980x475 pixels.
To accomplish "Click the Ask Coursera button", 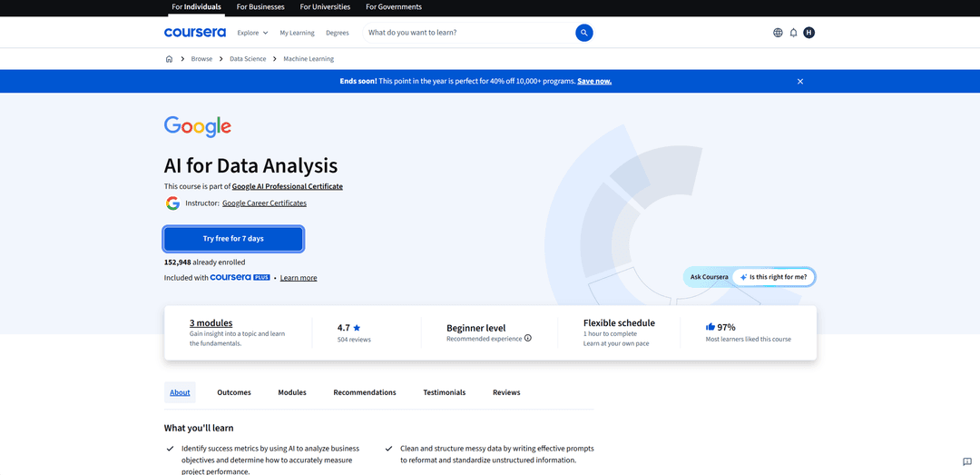I will click(709, 277).
